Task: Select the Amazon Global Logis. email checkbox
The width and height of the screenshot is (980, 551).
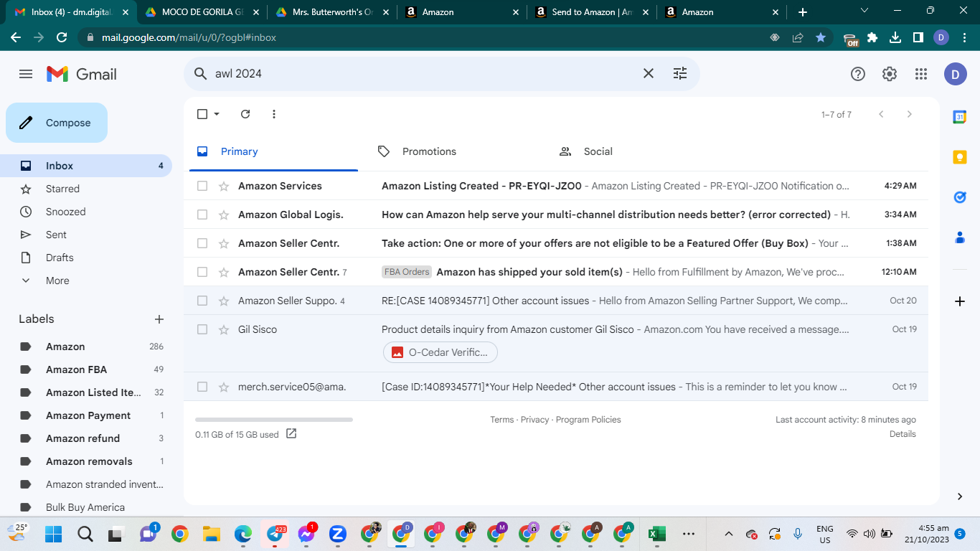Action: click(x=202, y=215)
